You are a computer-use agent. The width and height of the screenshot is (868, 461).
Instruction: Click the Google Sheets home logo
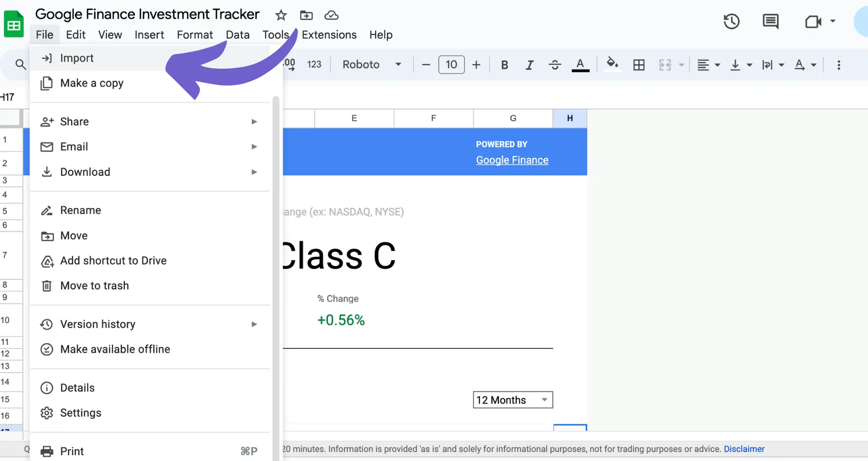coord(14,24)
